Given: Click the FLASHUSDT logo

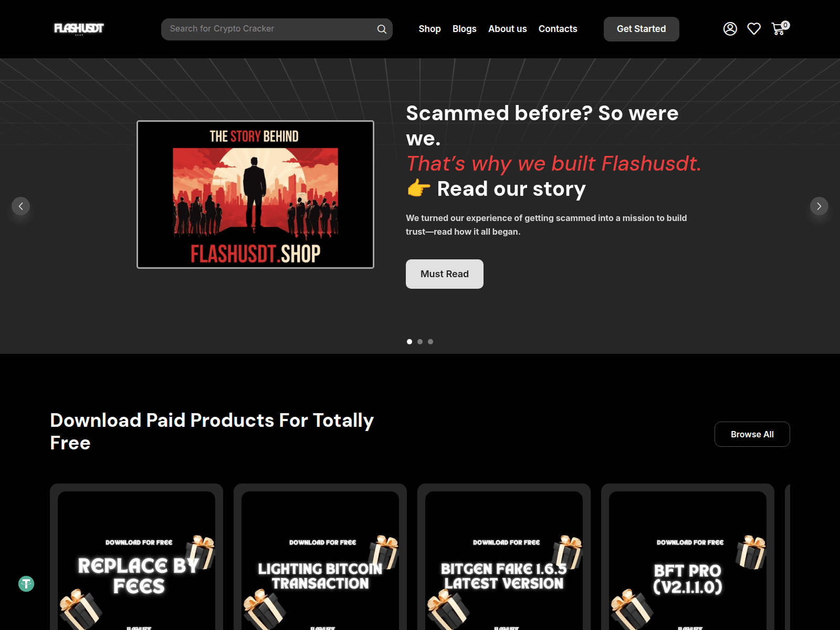Looking at the screenshot, I should click(79, 28).
